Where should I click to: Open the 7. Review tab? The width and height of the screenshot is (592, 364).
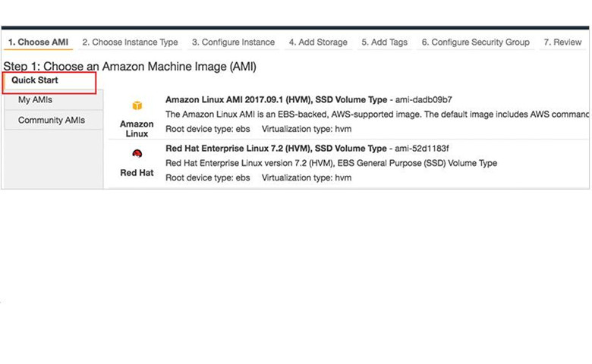[x=562, y=42]
